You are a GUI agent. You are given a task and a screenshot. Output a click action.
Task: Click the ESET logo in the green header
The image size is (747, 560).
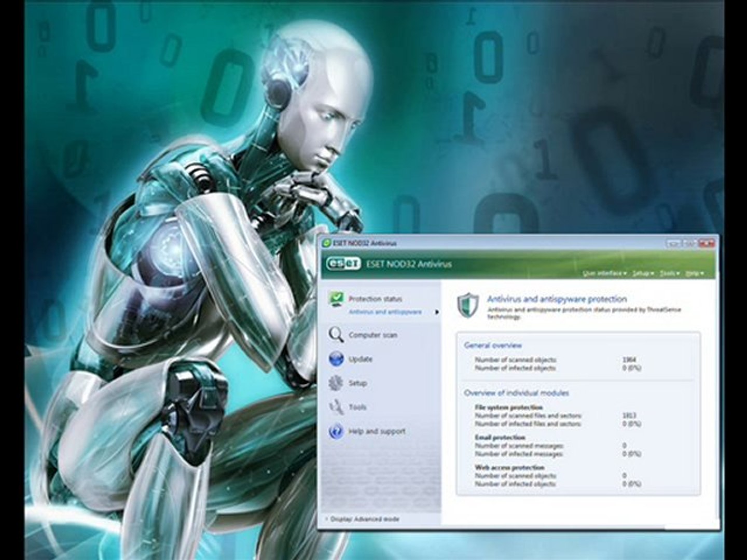click(343, 264)
